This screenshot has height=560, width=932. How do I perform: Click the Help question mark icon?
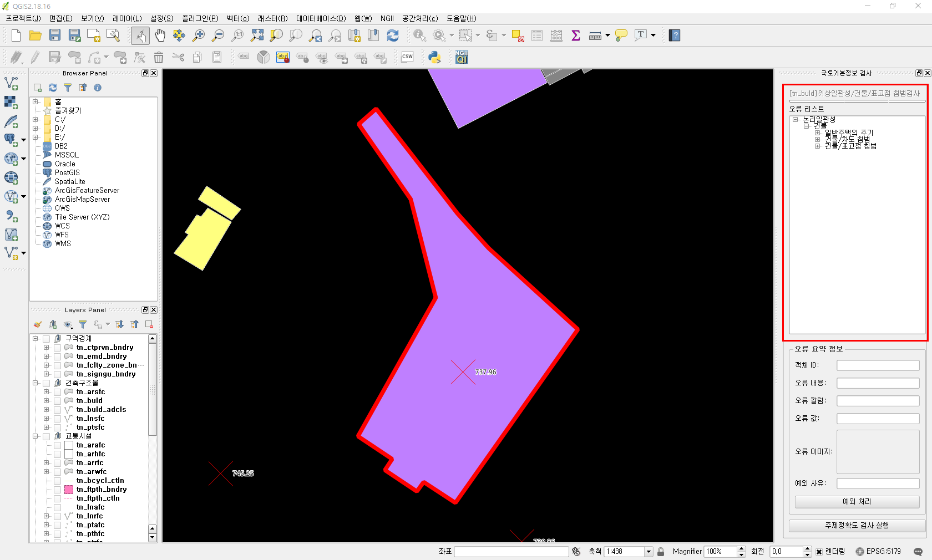[675, 35]
